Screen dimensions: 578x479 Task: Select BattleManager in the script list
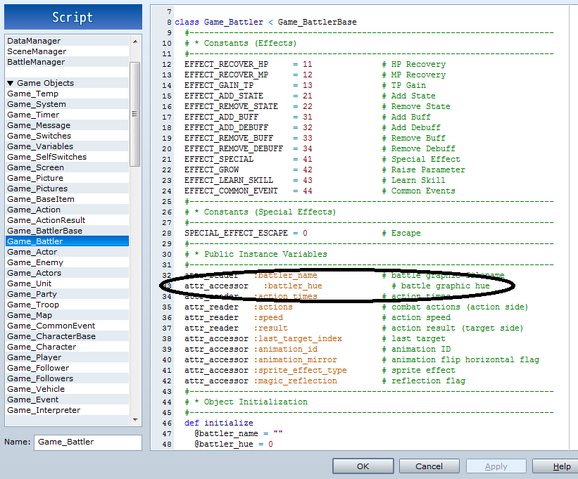point(67,62)
